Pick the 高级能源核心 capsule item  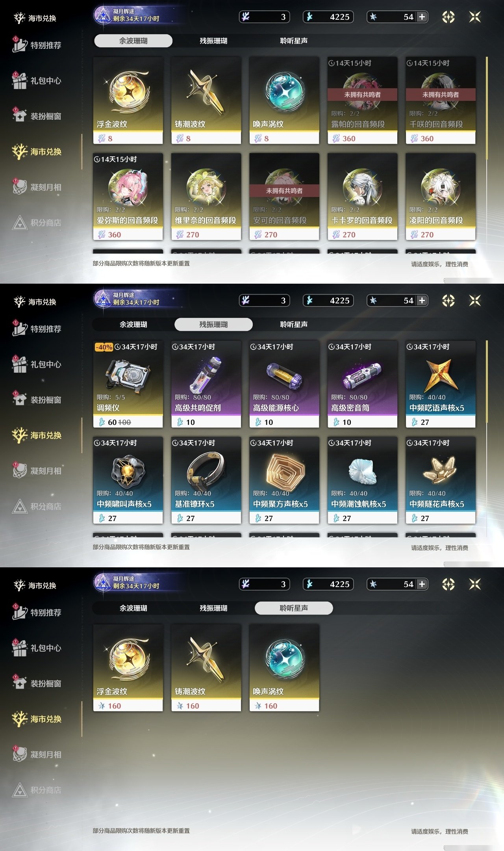pos(284,384)
